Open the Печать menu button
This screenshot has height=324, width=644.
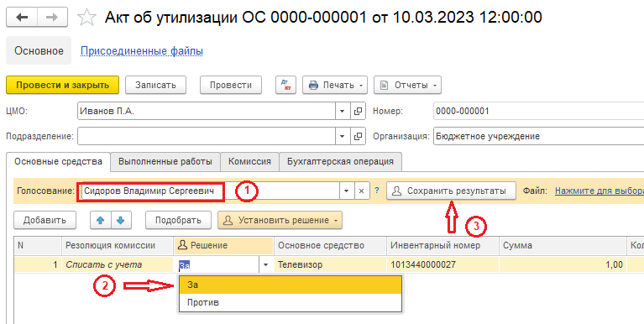[336, 85]
